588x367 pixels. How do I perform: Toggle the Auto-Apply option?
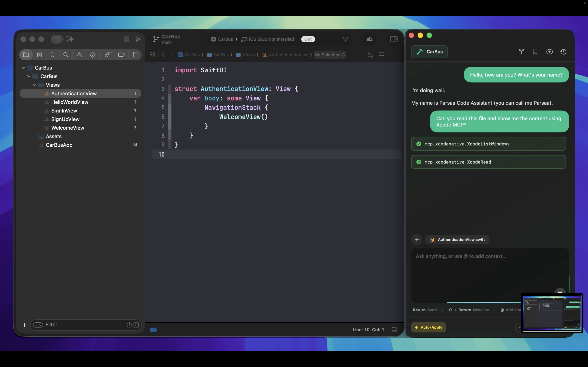(x=428, y=327)
